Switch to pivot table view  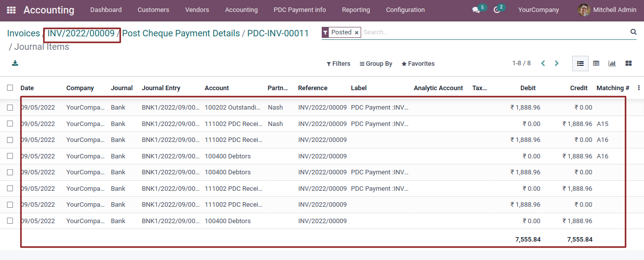[596, 63]
